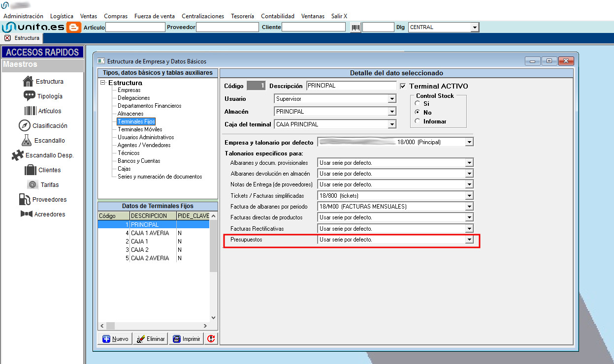Click the Artículo search field
The height and width of the screenshot is (364, 614).
click(135, 28)
